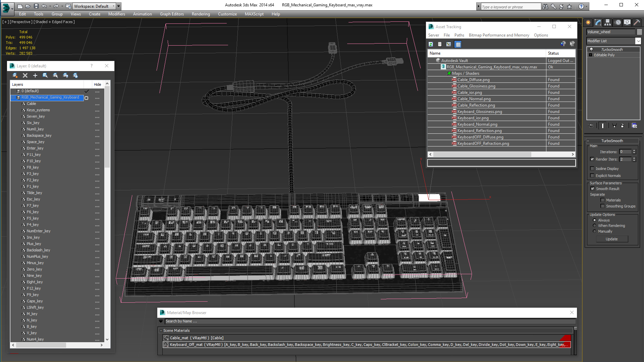
Task: Enable Isoline Display checkbox
Action: point(592,169)
